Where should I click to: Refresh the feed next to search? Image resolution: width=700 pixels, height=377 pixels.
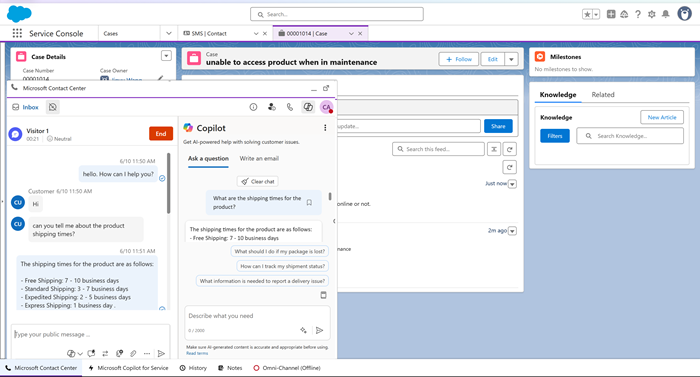pyautogui.click(x=509, y=149)
